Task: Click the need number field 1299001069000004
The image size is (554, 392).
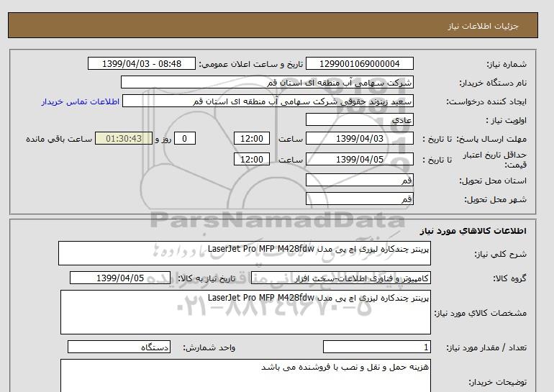Action: [359, 63]
